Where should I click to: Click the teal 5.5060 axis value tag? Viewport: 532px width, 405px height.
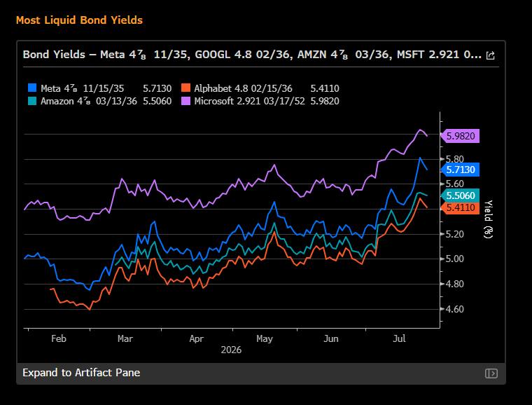coord(460,195)
